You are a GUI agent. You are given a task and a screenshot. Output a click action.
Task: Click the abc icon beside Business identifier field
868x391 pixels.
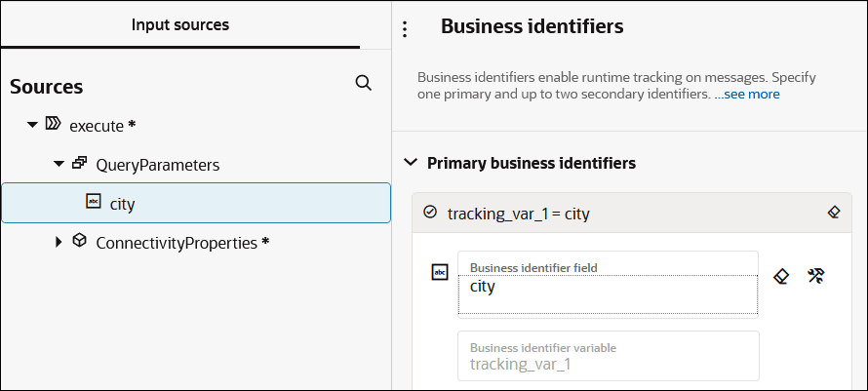click(x=439, y=273)
